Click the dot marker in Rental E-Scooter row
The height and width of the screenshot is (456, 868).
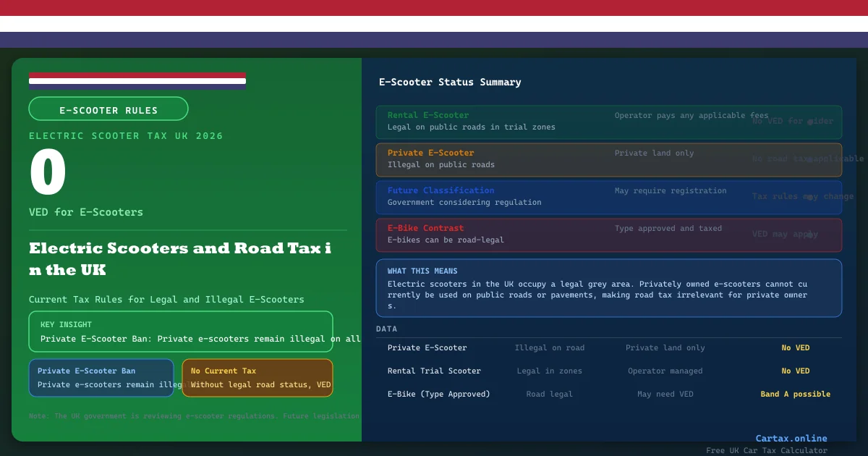(x=810, y=122)
